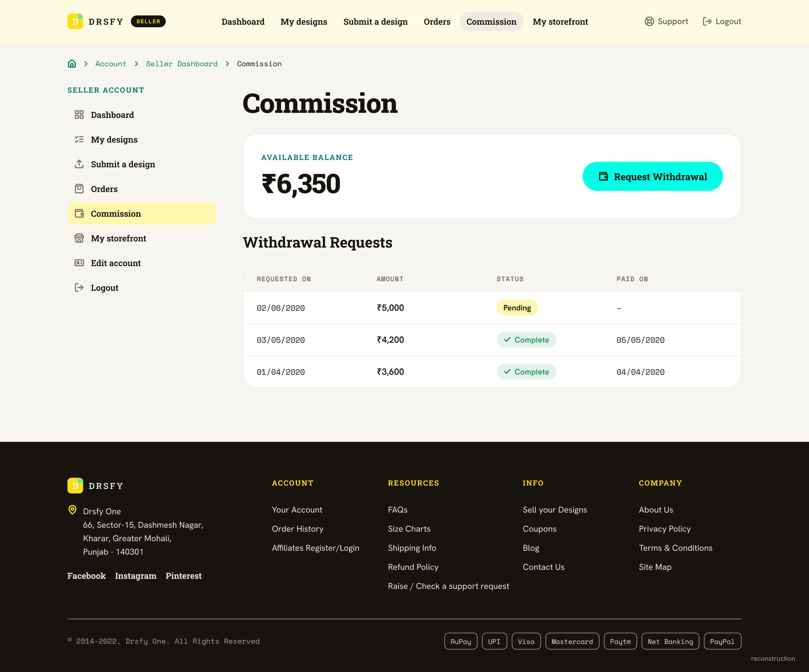Follow the Account breadcrumb link
Screen dimensions: 809x672
point(111,64)
